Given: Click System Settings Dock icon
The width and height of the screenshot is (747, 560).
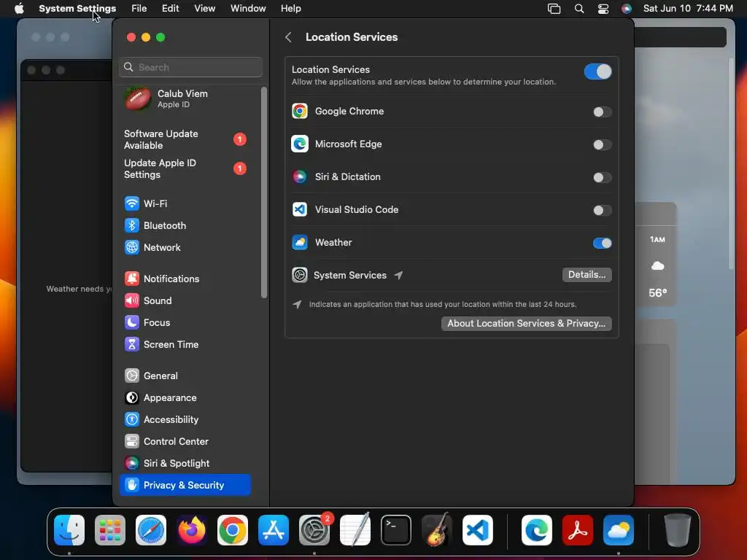Looking at the screenshot, I should [x=314, y=530].
